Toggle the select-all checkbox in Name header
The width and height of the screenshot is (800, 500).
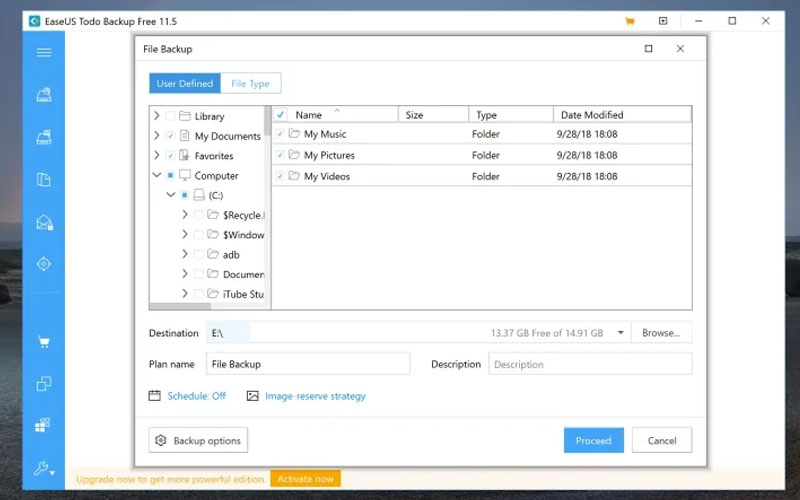[x=280, y=114]
